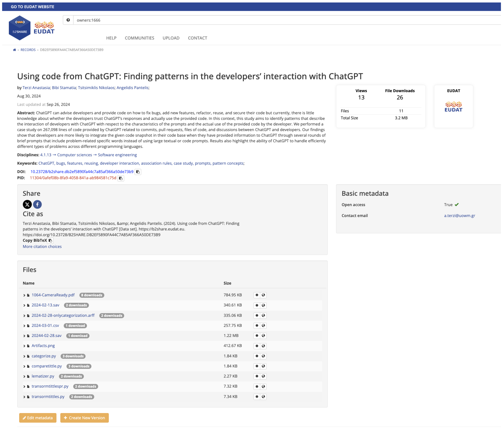Click the Edit metadata button

38,418
